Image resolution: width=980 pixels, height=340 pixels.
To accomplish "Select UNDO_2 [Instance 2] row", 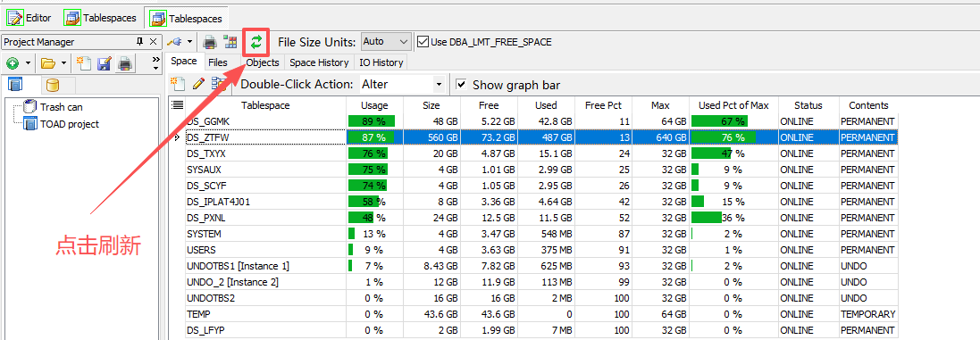I will 542,283.
